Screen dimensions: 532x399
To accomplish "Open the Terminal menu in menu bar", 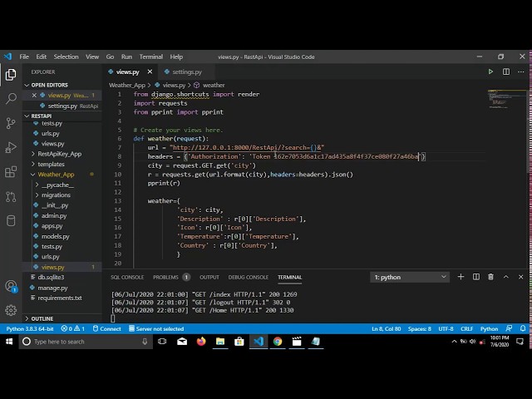I will point(150,57).
